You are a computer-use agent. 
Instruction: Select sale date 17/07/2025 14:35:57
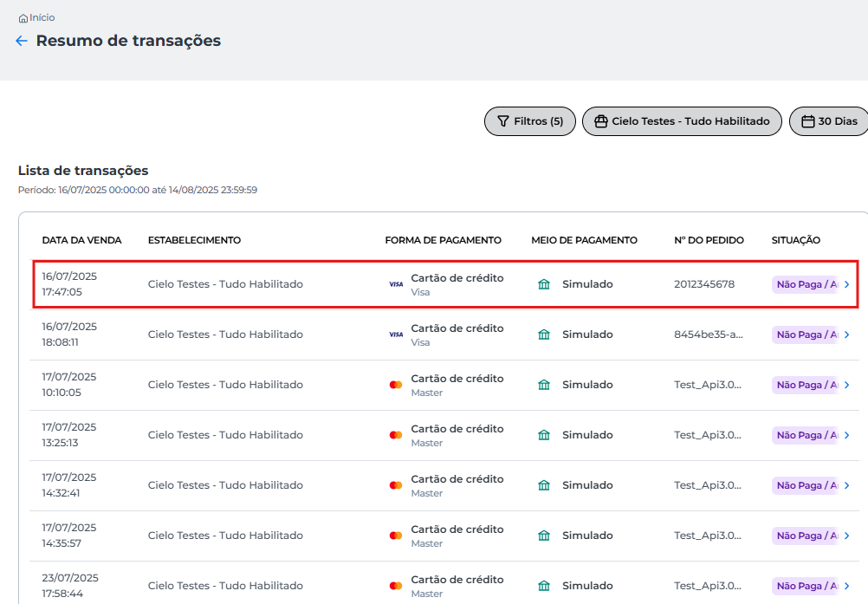[x=69, y=536]
